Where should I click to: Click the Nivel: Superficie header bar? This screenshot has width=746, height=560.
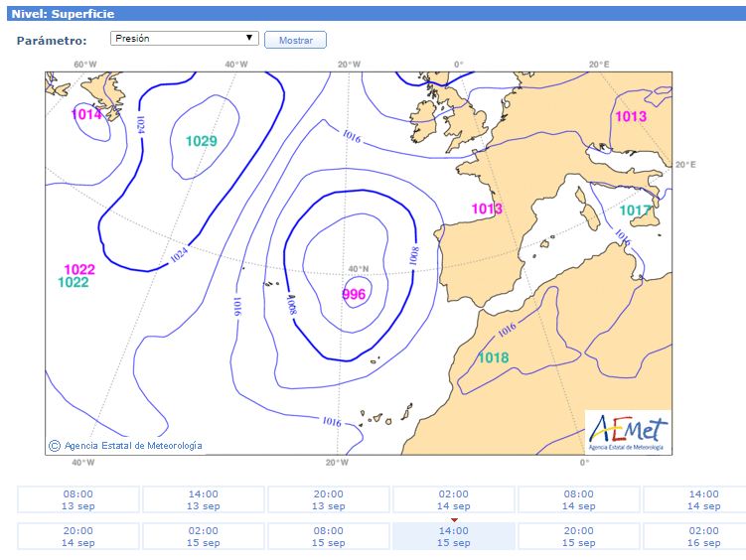pos(376,13)
